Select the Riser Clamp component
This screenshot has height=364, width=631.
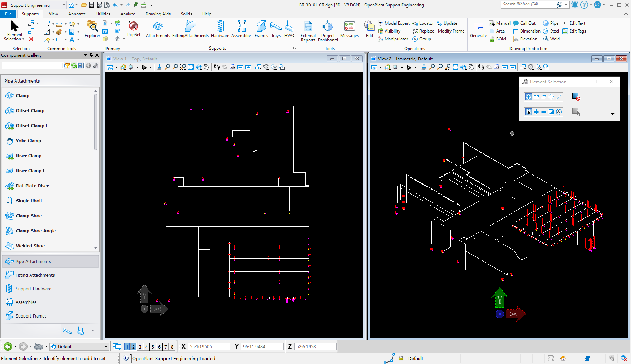pos(28,156)
